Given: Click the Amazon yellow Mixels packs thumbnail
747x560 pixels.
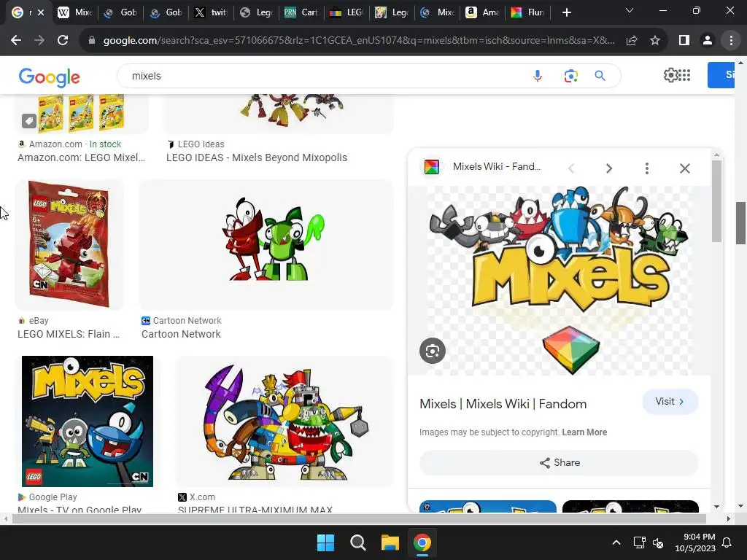Looking at the screenshot, I should tap(82, 114).
